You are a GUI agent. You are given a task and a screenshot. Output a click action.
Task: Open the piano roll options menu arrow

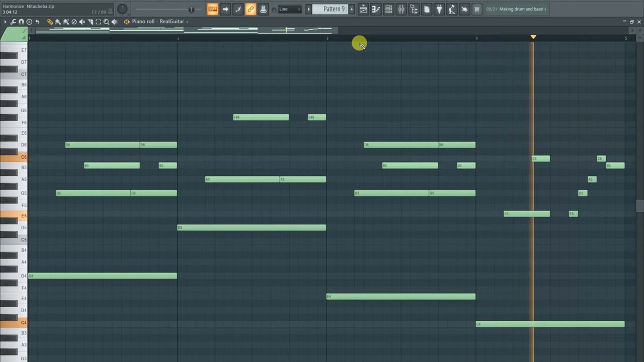(x=5, y=22)
